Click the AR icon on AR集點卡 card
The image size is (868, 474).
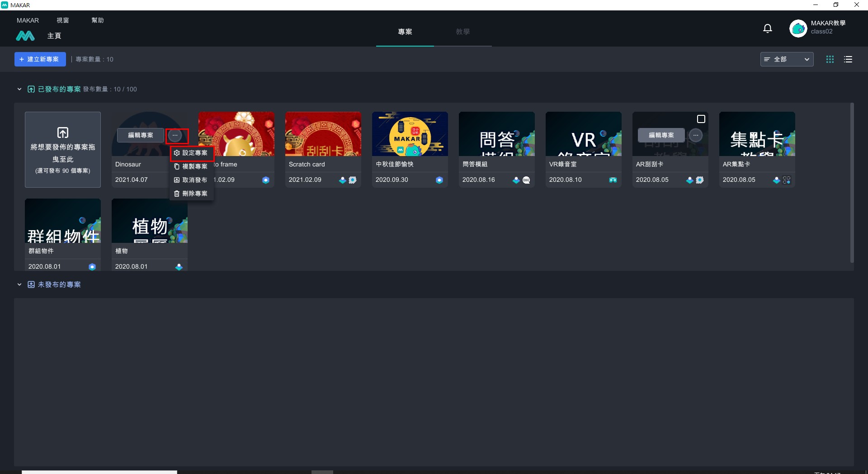(776, 180)
